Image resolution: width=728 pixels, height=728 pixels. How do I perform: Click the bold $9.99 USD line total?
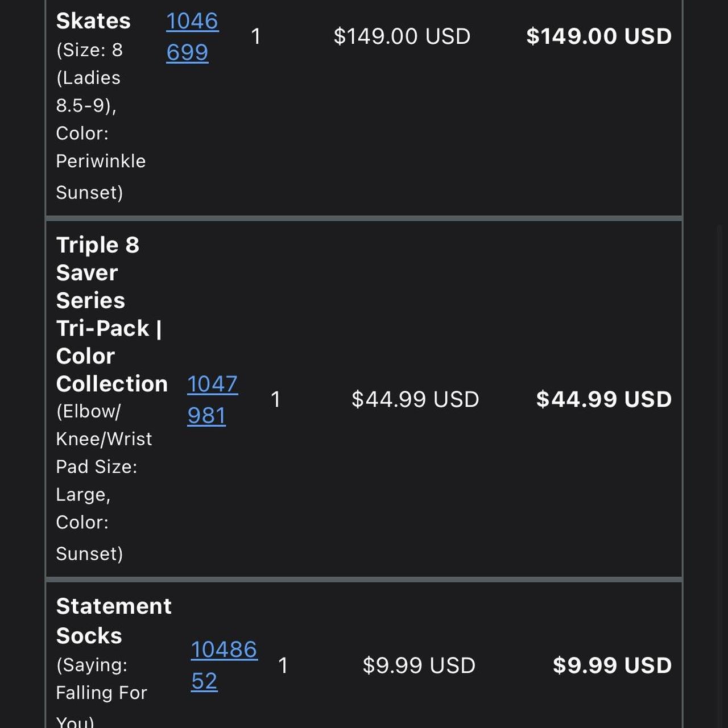[x=612, y=665]
